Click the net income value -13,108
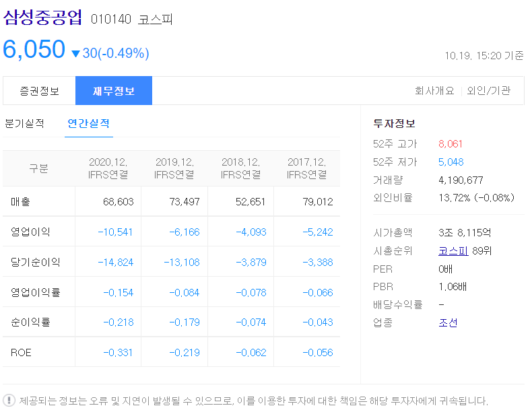This screenshot has width=532, height=408. tap(182, 263)
